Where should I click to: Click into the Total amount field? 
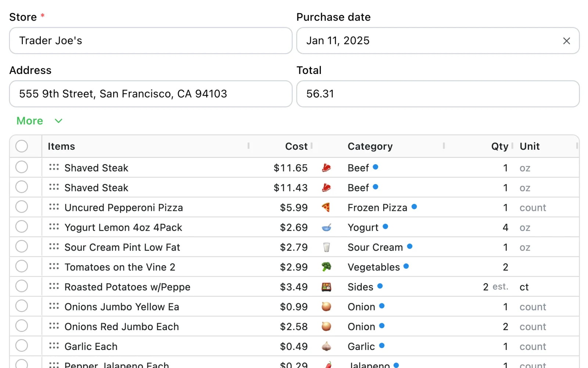(438, 94)
